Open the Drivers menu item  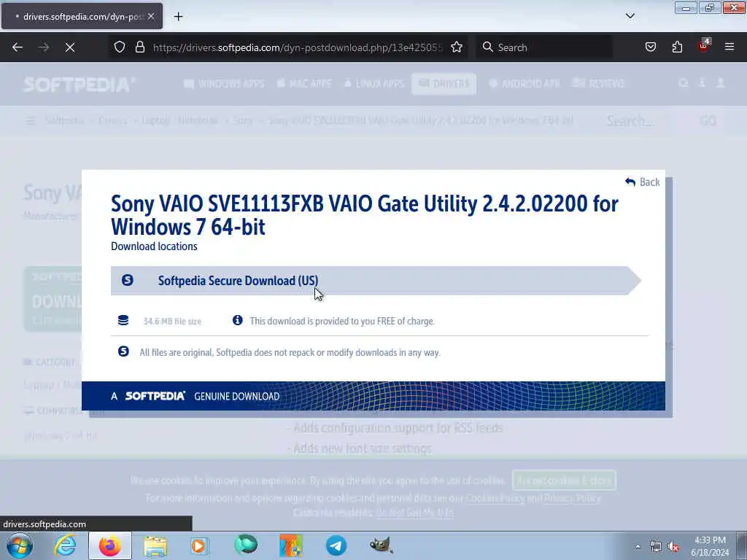point(444,84)
